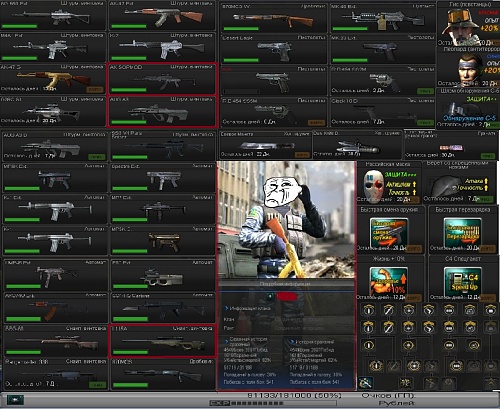The image size is (500, 409).
Task: Select the Glock 18 D pistol
Action: click(383, 112)
